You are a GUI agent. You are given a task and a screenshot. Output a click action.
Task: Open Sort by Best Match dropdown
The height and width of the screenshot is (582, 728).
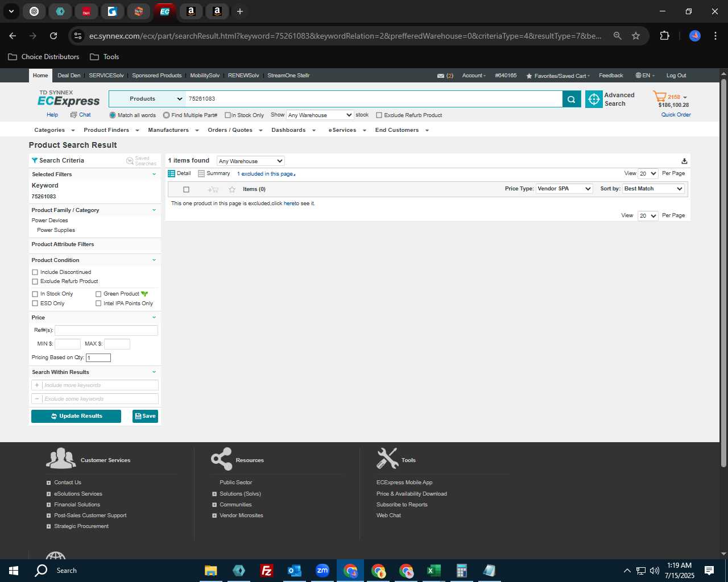[x=653, y=189]
